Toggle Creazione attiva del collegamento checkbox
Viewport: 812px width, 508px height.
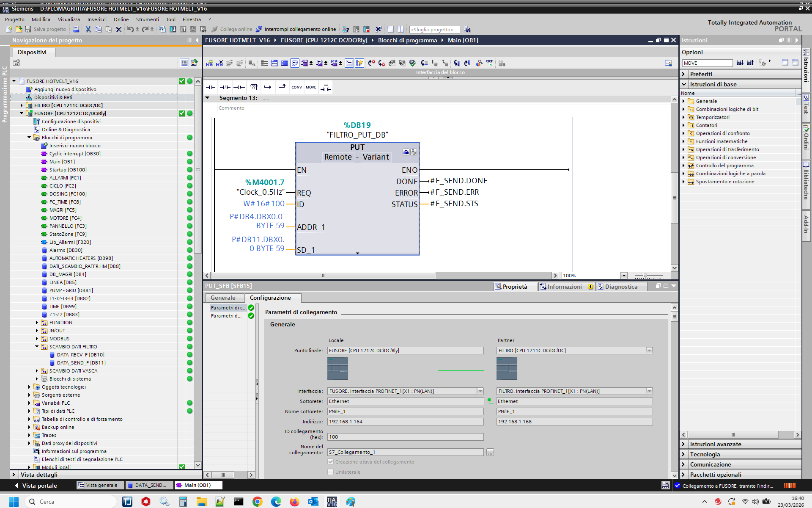(331, 462)
